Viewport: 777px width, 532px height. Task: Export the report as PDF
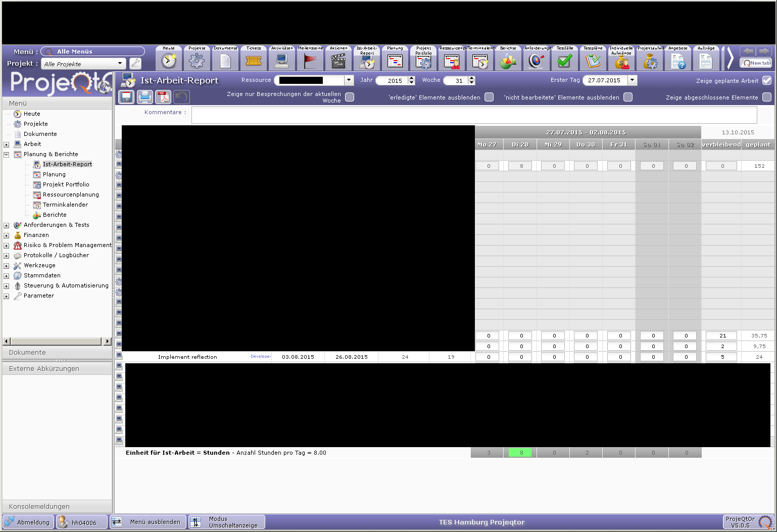(163, 97)
